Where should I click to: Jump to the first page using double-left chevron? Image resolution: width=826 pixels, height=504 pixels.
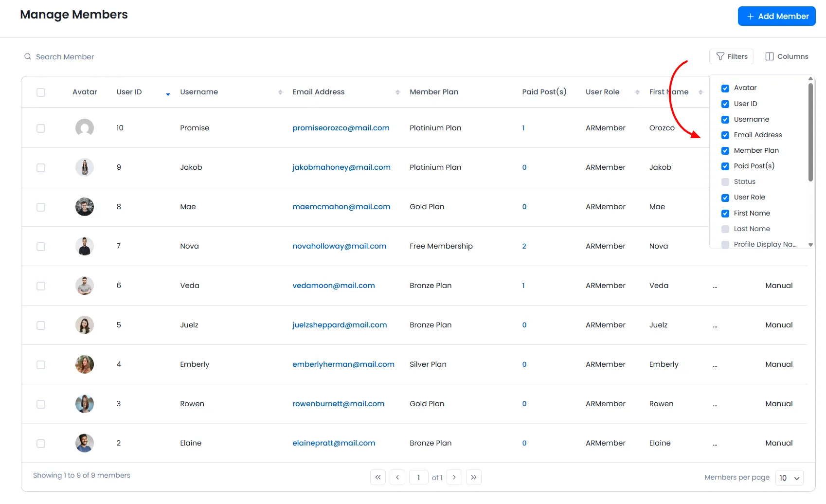click(x=378, y=477)
